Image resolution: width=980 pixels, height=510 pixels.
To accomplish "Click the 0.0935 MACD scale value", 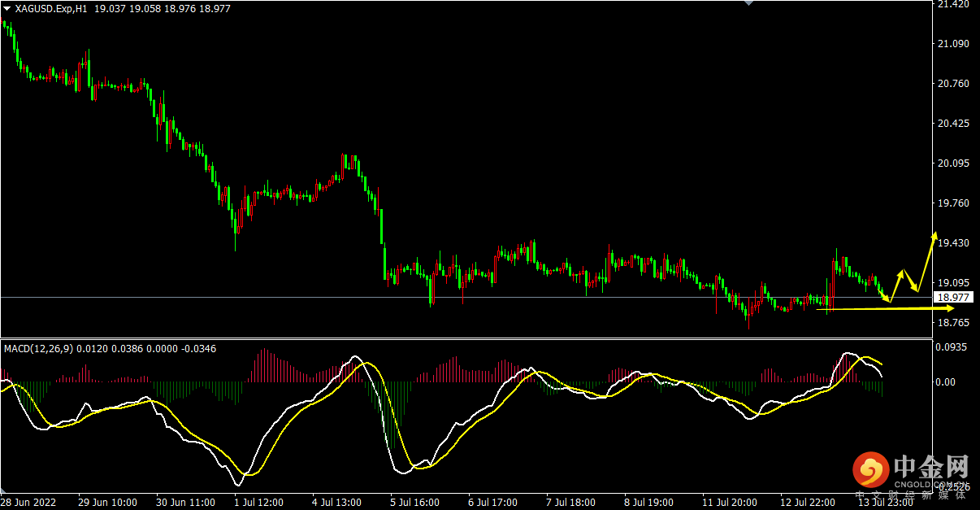I will coord(953,347).
